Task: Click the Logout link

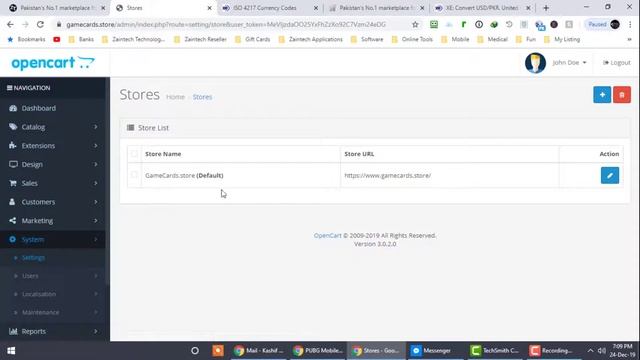Action: coord(617,62)
